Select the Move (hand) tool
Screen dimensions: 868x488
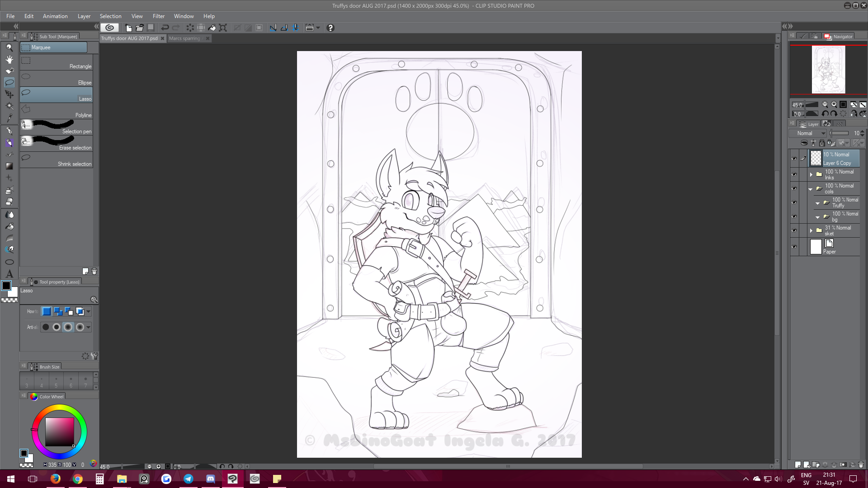pos(9,59)
